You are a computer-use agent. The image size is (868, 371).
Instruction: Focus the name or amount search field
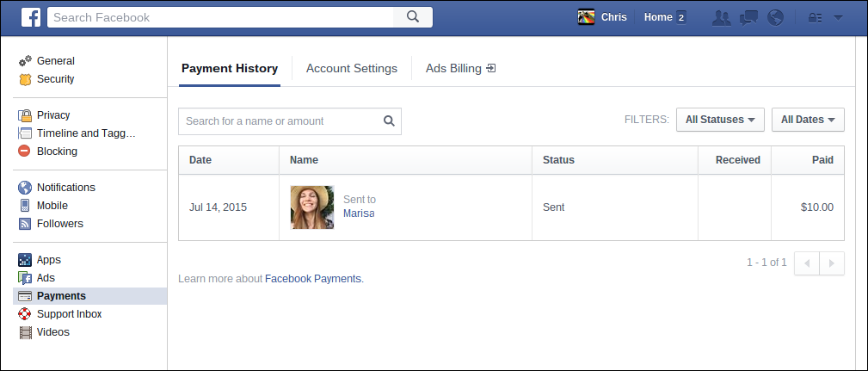290,121
